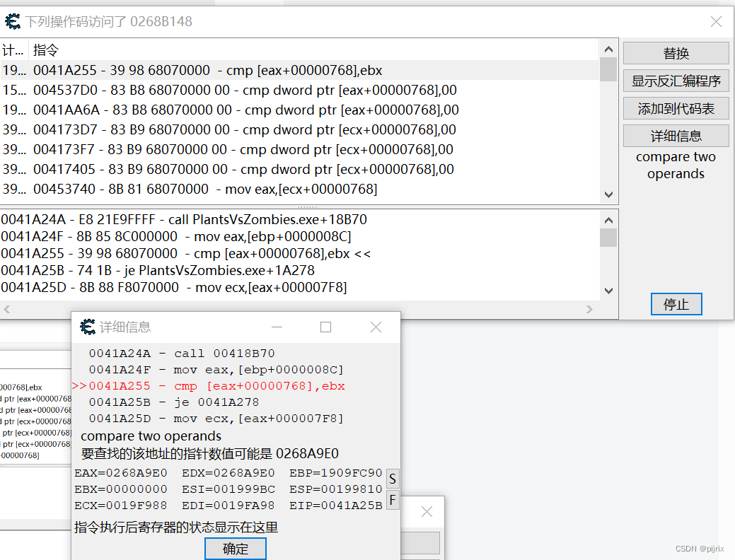Stop monitoring with 停止 button

click(x=676, y=304)
